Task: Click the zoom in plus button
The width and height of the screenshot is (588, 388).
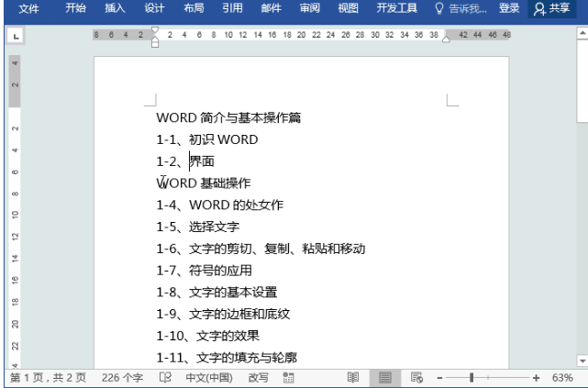Action: pyautogui.click(x=536, y=378)
